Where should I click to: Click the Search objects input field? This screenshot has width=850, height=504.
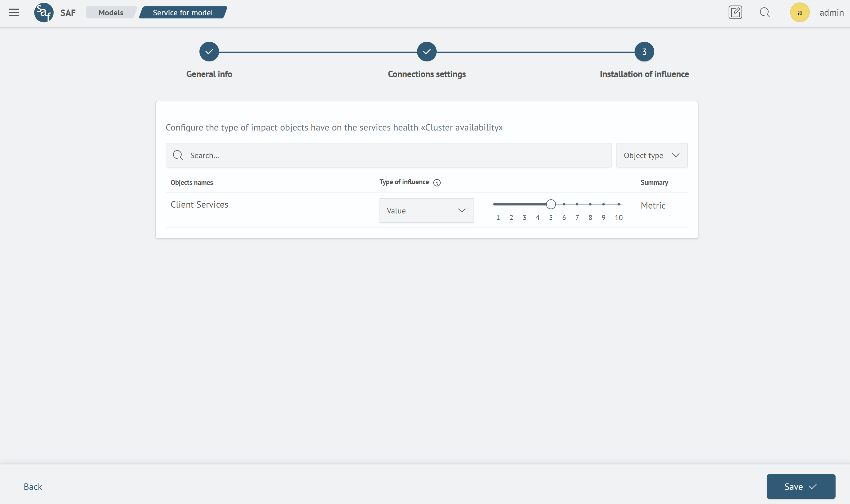388,155
